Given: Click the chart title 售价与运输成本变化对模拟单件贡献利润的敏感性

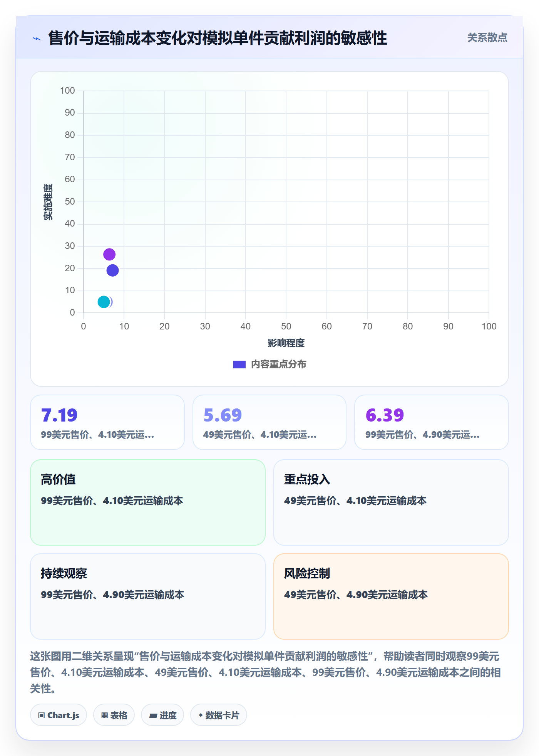Looking at the screenshot, I should tap(218, 38).
